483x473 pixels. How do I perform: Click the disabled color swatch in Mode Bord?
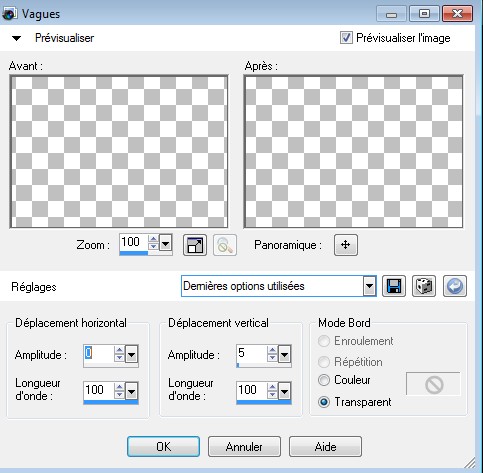(433, 385)
